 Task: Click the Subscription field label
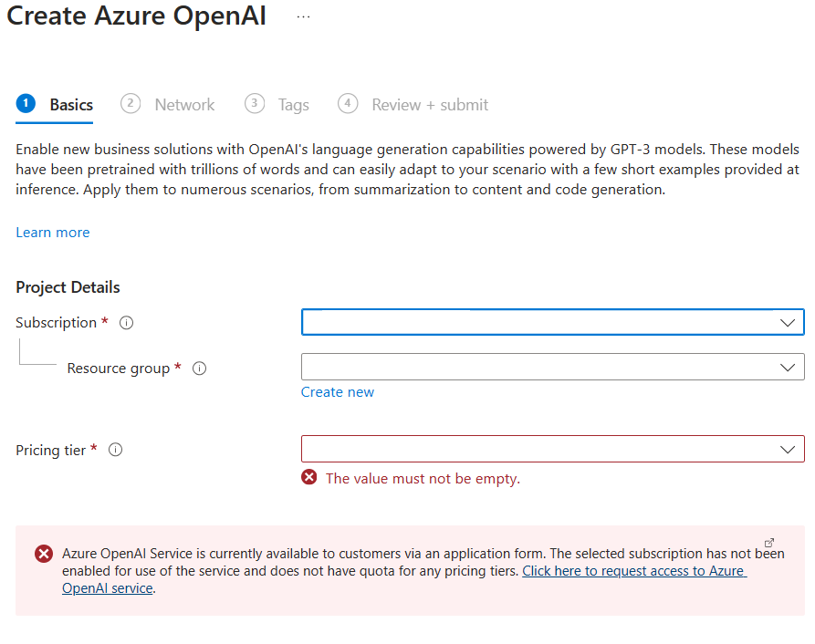coord(57,323)
